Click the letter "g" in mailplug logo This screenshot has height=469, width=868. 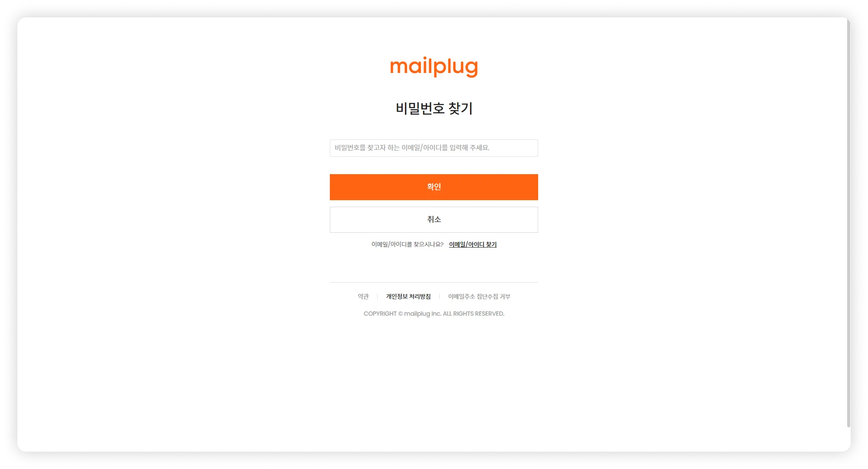[471, 69]
